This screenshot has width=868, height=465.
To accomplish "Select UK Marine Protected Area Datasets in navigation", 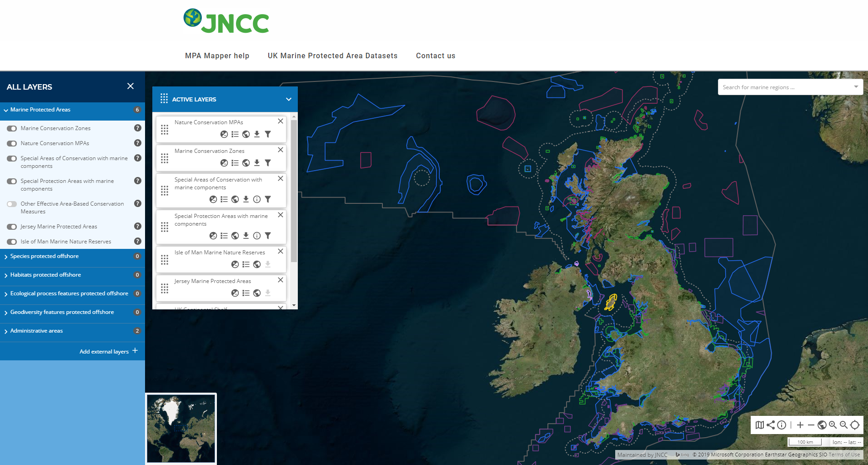I will point(332,56).
